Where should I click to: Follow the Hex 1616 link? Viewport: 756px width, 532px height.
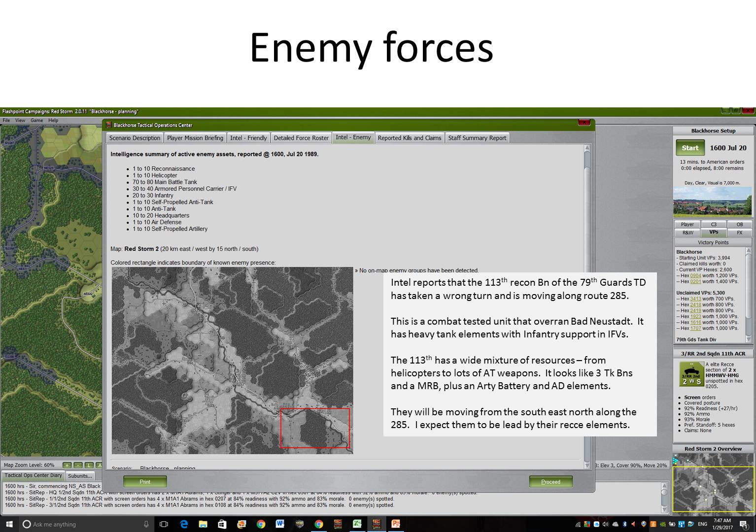[x=695, y=323]
